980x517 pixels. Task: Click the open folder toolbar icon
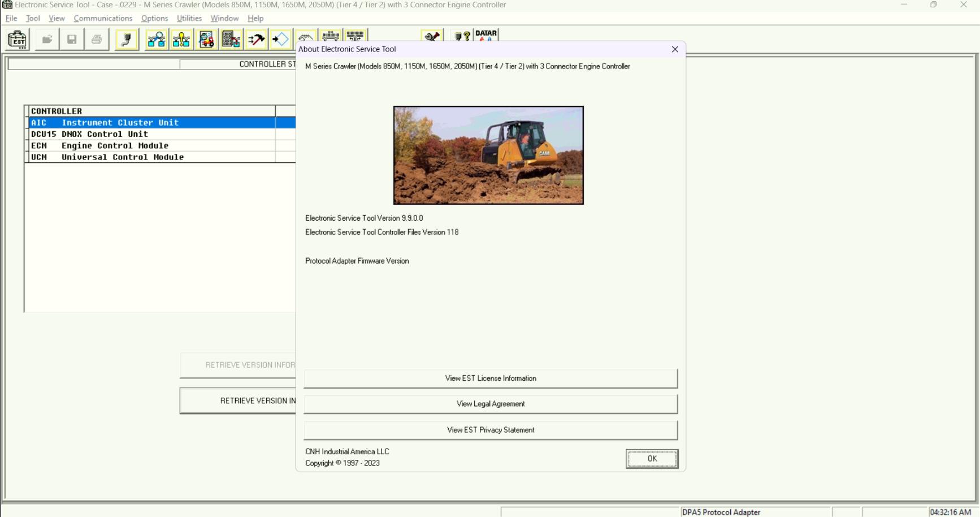47,40
